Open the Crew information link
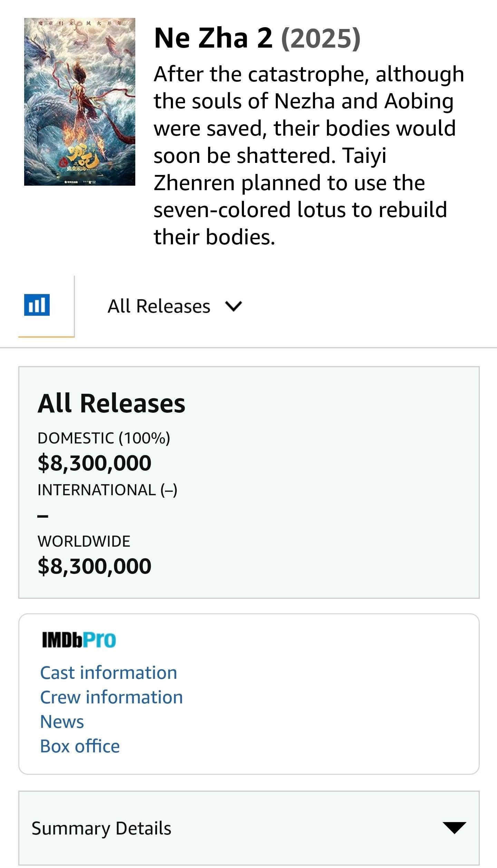Viewport: 497px width, 868px height. pyautogui.click(x=111, y=697)
